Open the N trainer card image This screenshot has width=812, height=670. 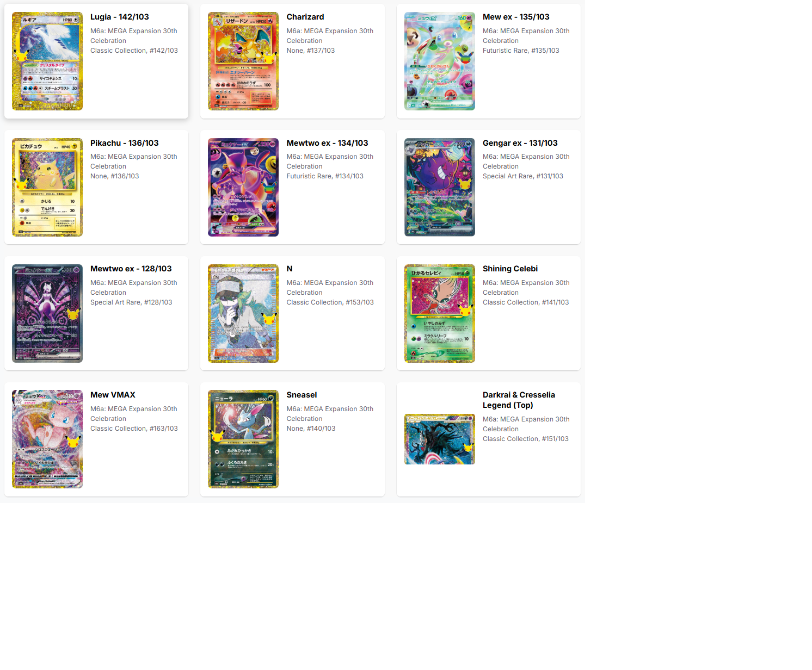click(243, 313)
